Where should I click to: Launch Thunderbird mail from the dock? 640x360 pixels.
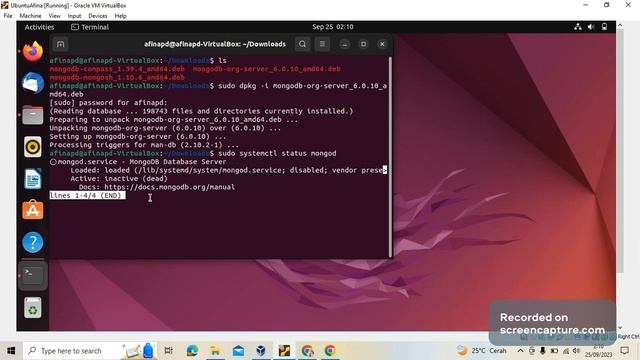[x=33, y=83]
